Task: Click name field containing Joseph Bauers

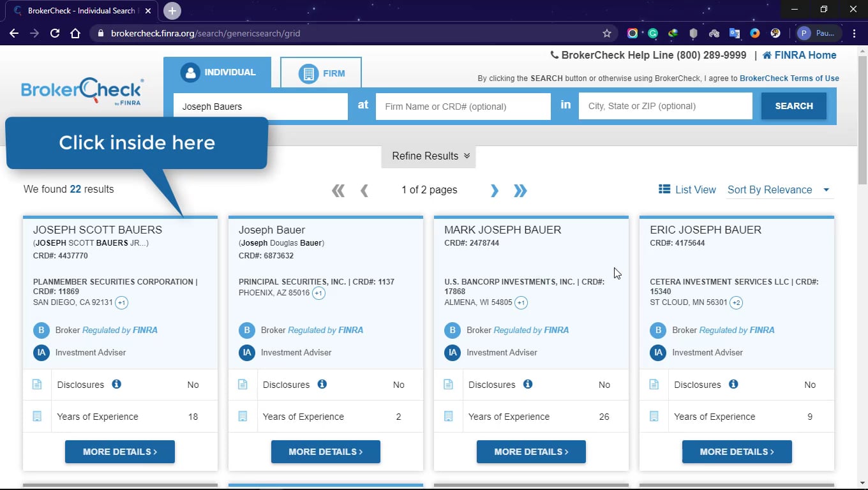Action: pyautogui.click(x=260, y=107)
